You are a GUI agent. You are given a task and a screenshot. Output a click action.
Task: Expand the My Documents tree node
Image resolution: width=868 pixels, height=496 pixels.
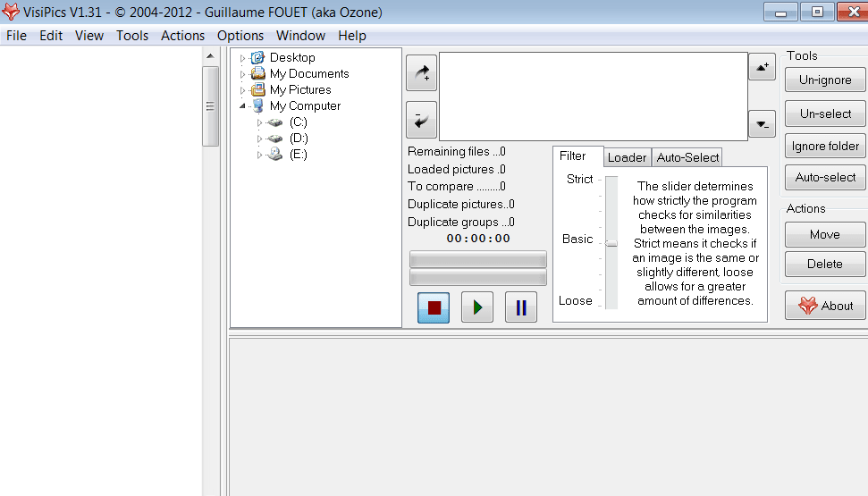coord(242,74)
